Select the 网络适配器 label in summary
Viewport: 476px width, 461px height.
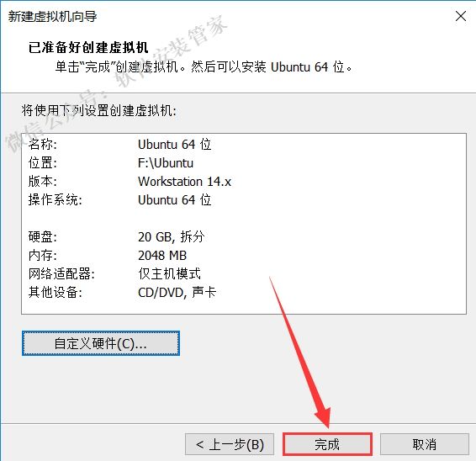(61, 274)
